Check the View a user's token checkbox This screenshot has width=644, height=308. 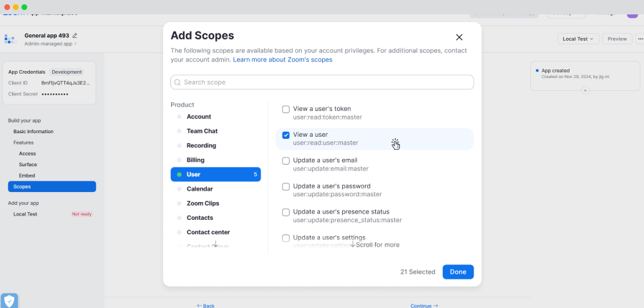tap(286, 109)
